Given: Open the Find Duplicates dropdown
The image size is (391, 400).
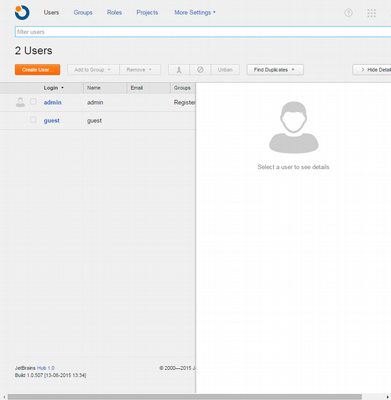Looking at the screenshot, I should [275, 70].
